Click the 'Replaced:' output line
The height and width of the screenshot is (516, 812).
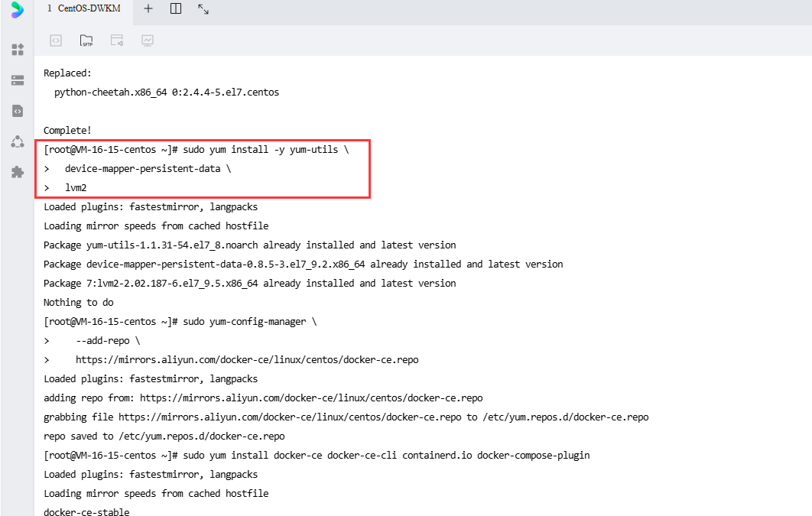coord(67,73)
